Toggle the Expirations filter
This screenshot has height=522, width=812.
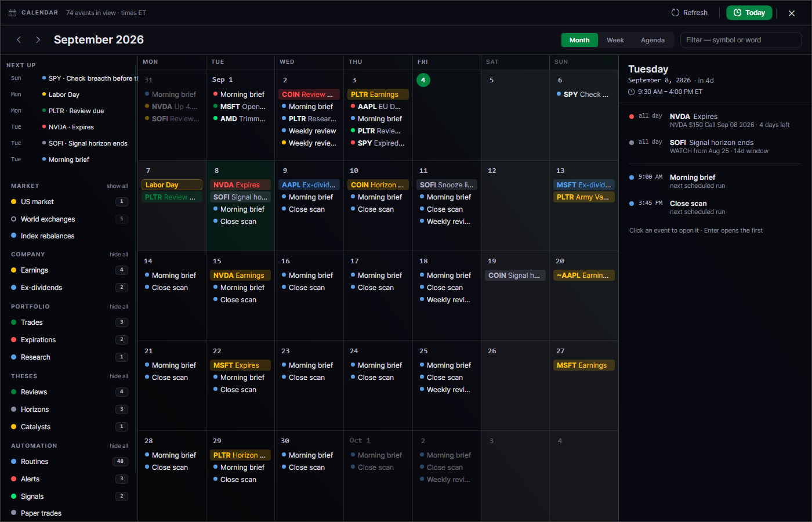pyautogui.click(x=69, y=340)
